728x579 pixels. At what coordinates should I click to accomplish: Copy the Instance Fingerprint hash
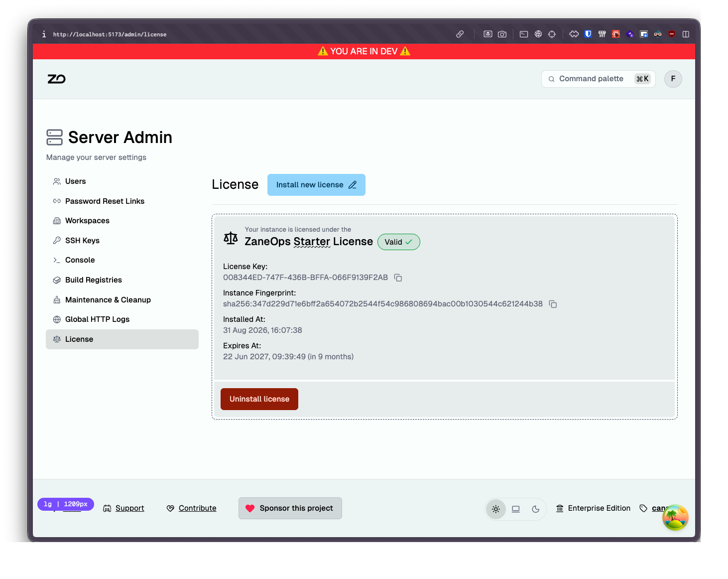[x=553, y=304]
